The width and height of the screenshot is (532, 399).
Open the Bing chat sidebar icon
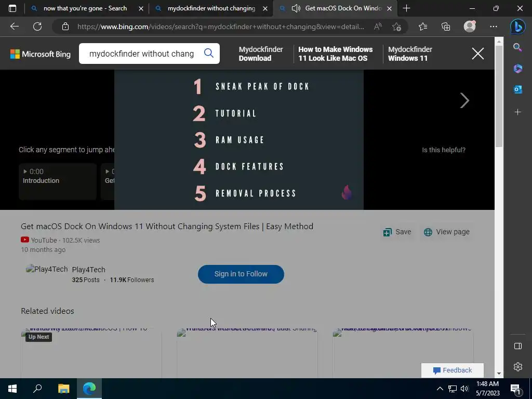pos(518,26)
